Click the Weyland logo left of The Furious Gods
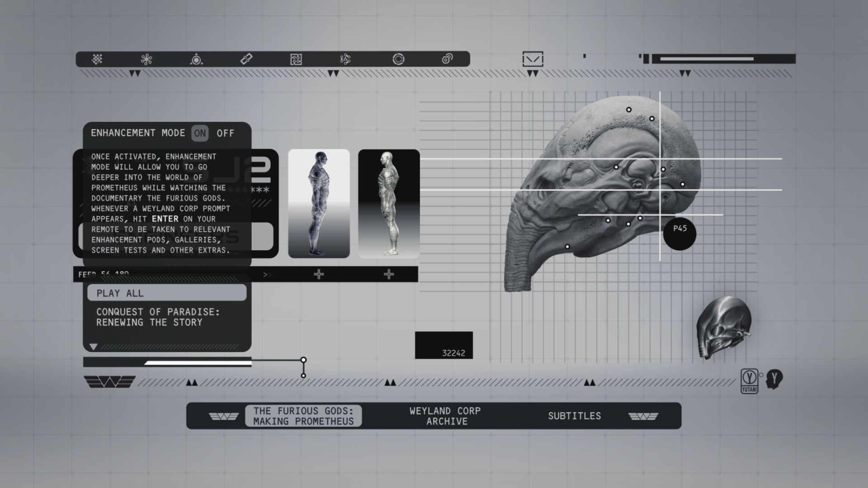 224,416
